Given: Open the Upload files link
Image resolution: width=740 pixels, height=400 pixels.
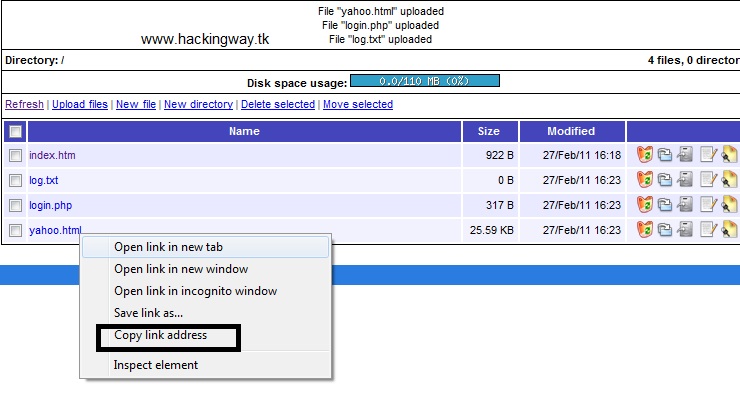Looking at the screenshot, I should (x=80, y=104).
